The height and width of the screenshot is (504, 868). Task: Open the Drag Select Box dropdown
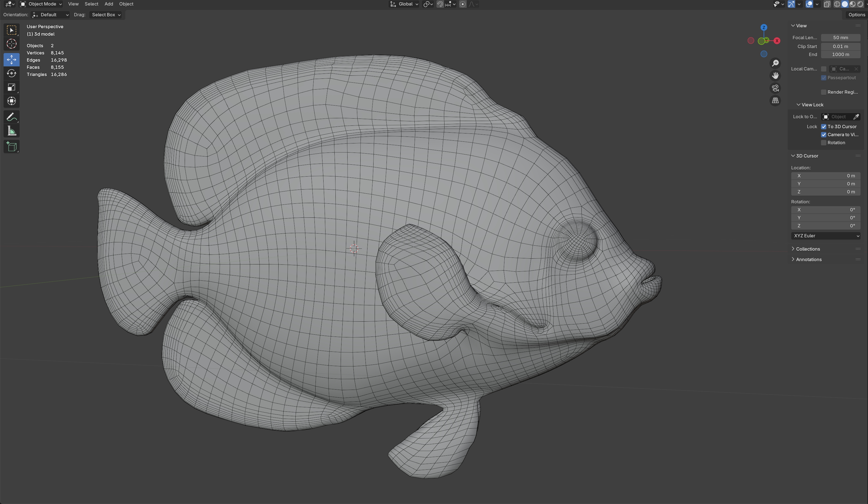pos(106,15)
